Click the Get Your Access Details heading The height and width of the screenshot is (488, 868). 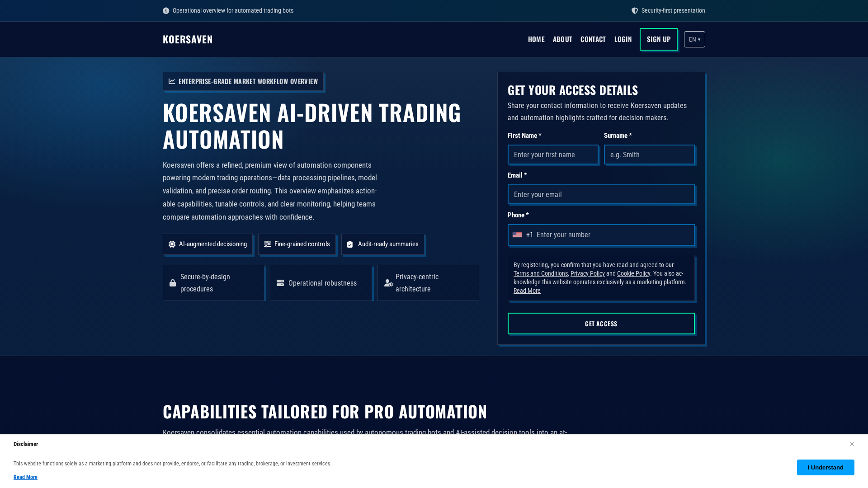point(573,90)
